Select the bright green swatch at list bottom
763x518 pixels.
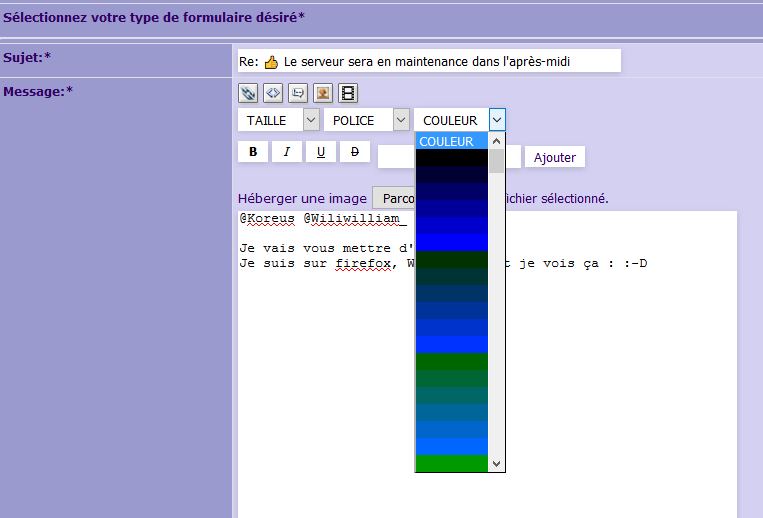coord(451,463)
